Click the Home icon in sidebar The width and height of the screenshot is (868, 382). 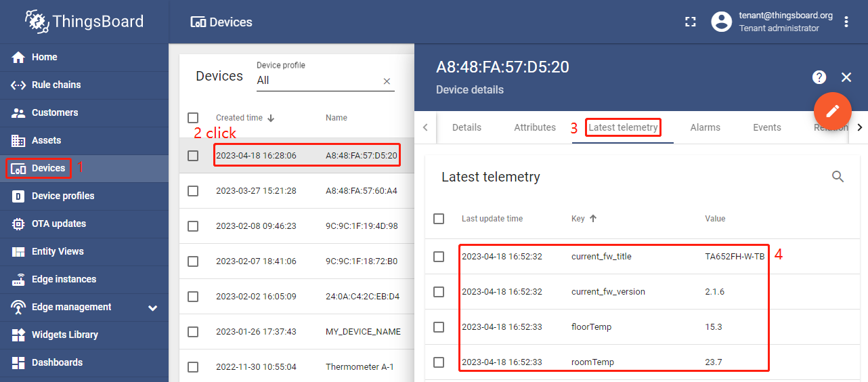click(19, 58)
